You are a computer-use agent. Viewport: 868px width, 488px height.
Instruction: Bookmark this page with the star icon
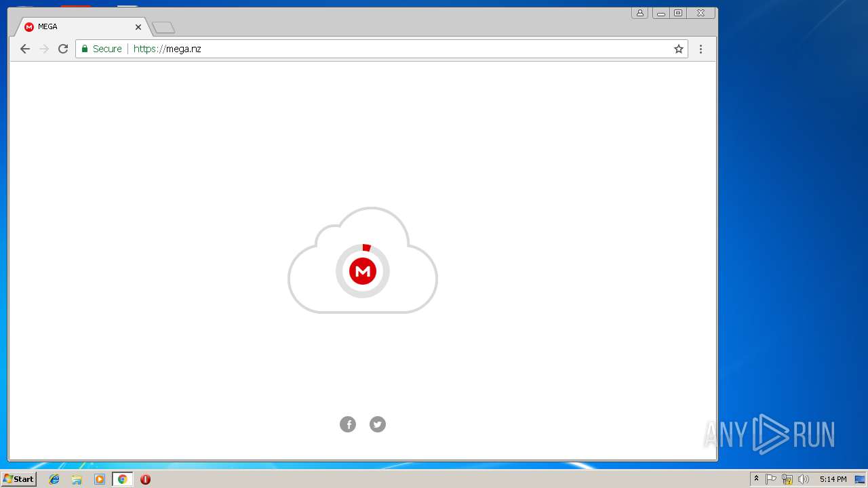(678, 49)
